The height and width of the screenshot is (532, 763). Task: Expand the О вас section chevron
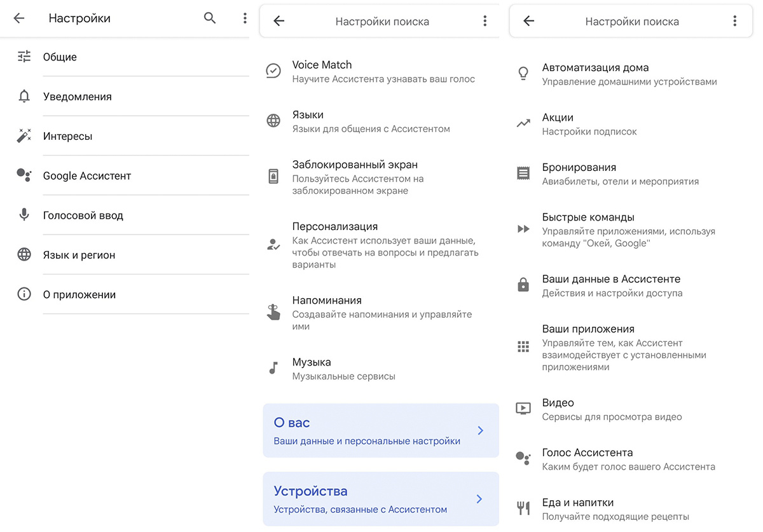click(x=480, y=430)
